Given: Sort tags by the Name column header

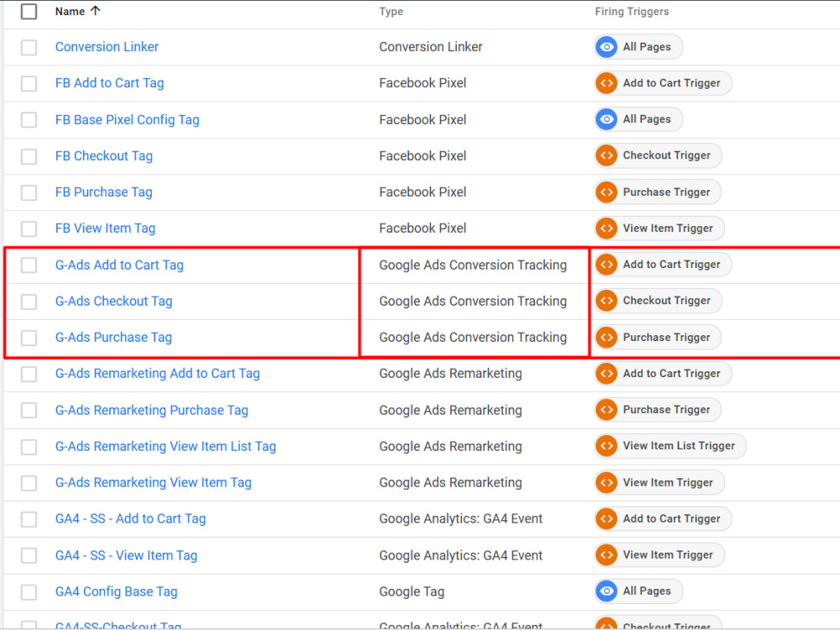Looking at the screenshot, I should [71, 11].
